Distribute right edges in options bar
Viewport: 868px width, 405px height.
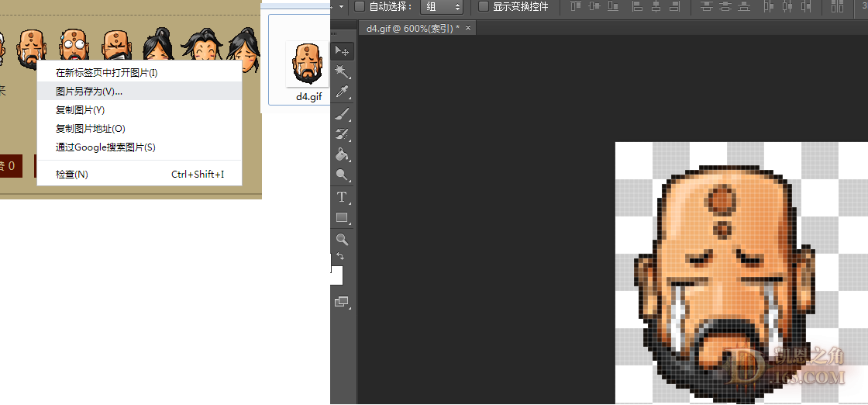click(807, 7)
